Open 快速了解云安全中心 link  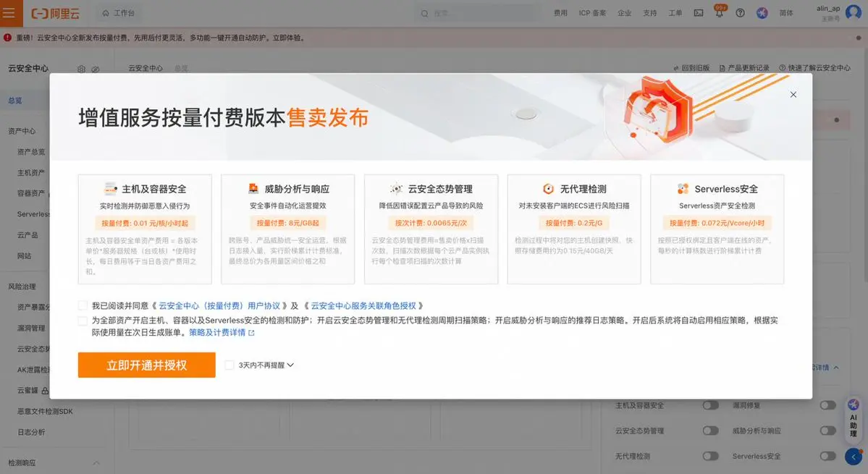(815, 68)
